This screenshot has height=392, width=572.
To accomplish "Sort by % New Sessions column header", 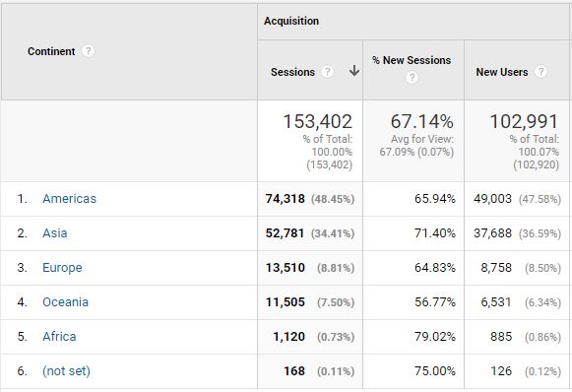I will (412, 60).
